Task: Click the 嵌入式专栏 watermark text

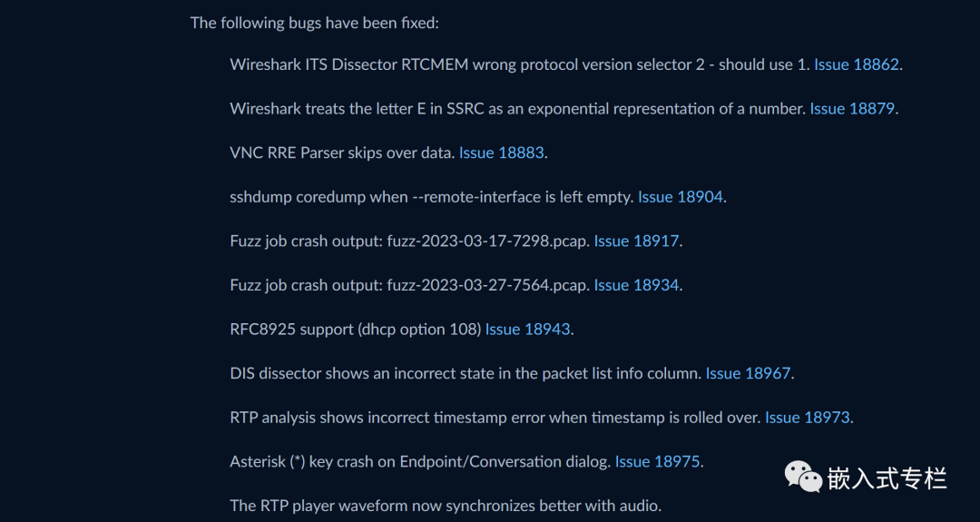Action: 887,478
